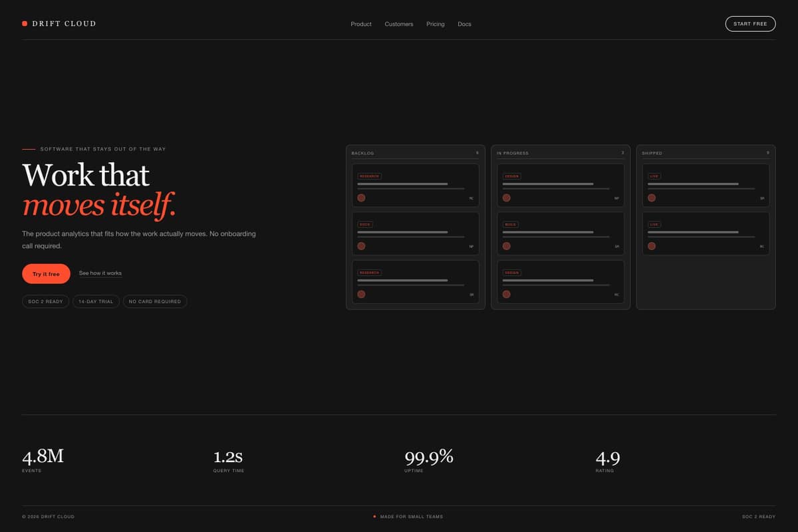
Task: Click the Query Time label
Action: 229,471
